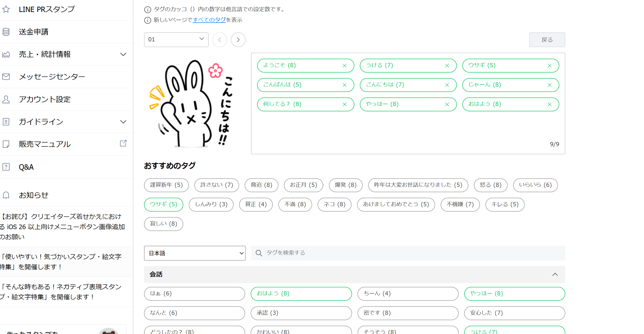Collapse the 会話 tag category
Image resolution: width=644 pixels, height=334 pixels.
tap(555, 274)
